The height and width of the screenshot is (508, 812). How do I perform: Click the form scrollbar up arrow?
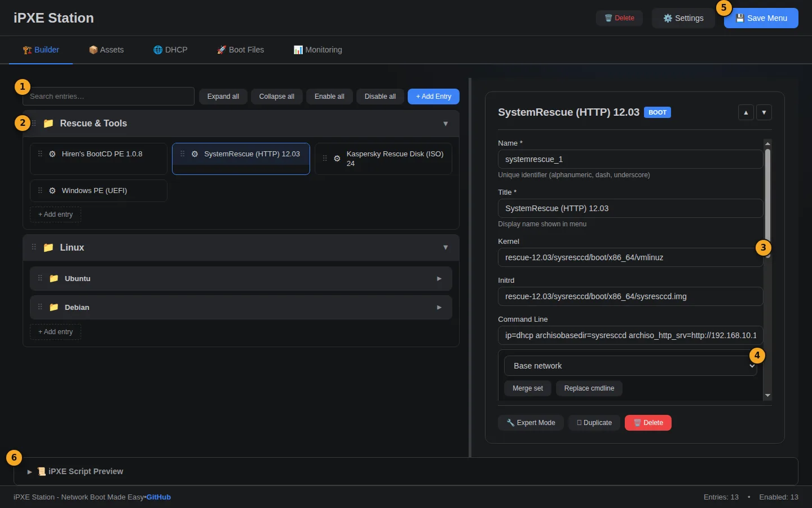[x=767, y=143]
